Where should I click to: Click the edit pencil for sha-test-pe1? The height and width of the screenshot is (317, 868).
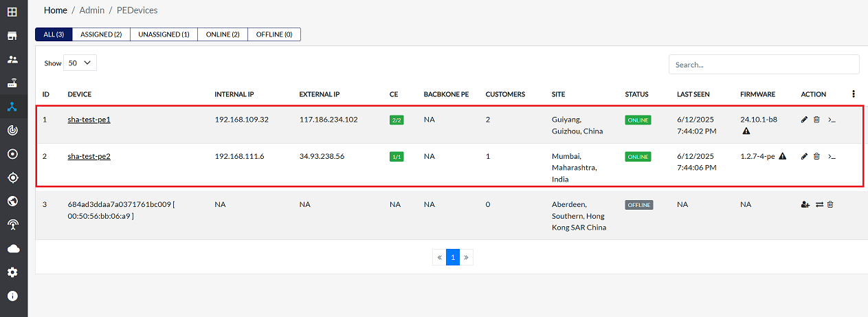(804, 120)
